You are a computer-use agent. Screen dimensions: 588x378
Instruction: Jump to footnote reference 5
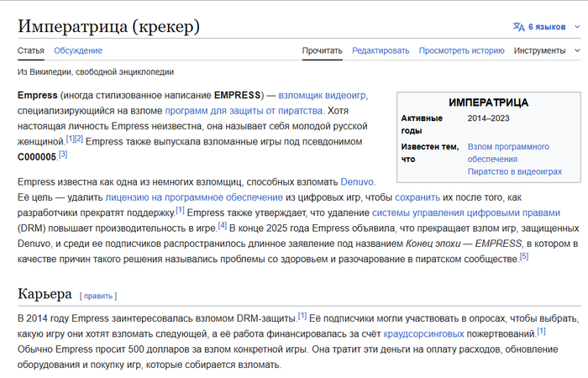click(524, 256)
